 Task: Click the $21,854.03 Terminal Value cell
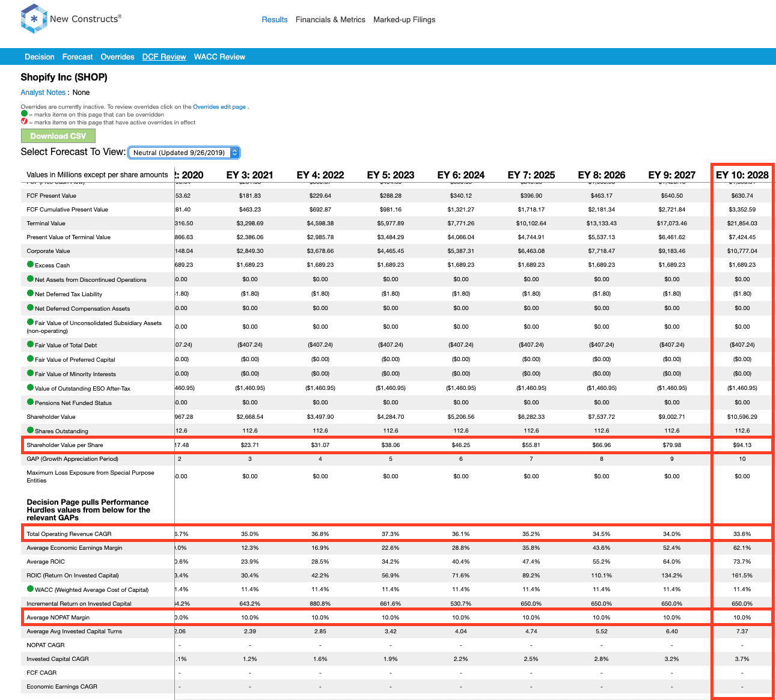tap(742, 224)
